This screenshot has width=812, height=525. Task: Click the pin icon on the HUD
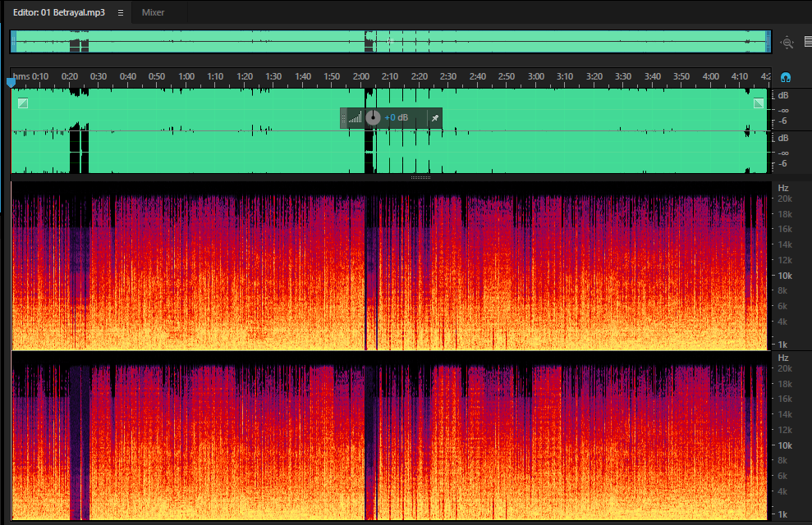coord(435,118)
